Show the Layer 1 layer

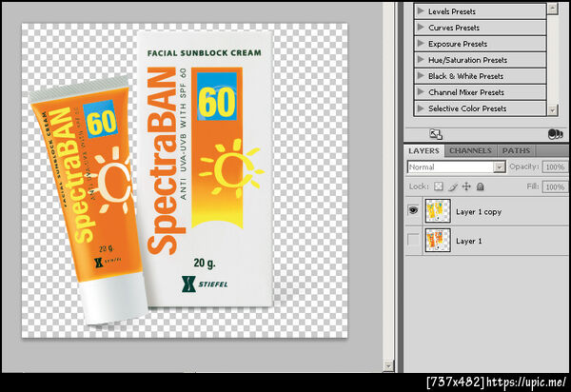(x=413, y=240)
